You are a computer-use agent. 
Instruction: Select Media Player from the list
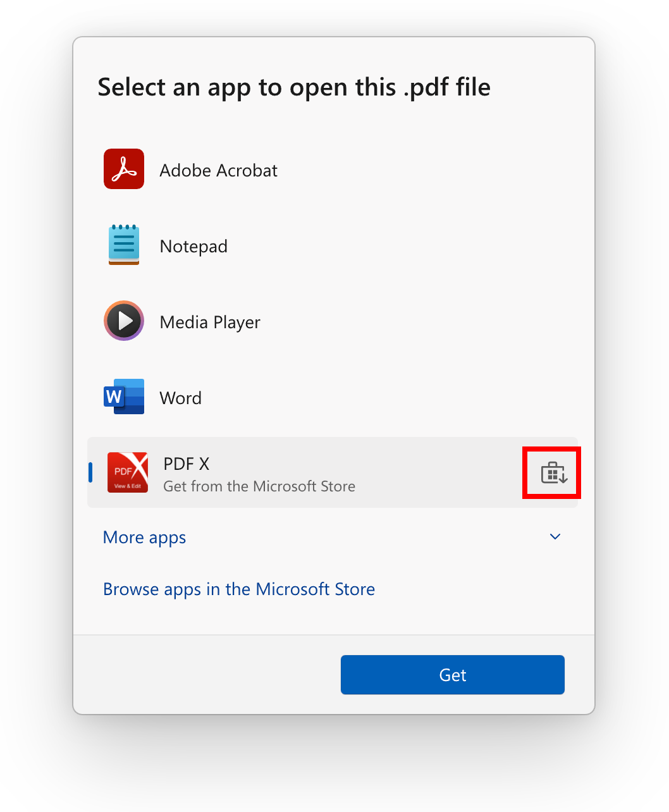click(210, 322)
